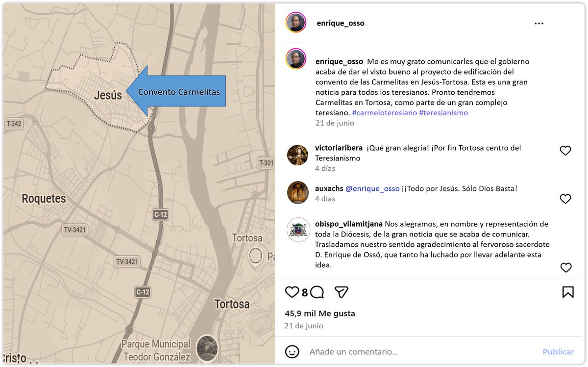Open victoriaribera's username link
This screenshot has height=367, width=588.
tap(339, 148)
